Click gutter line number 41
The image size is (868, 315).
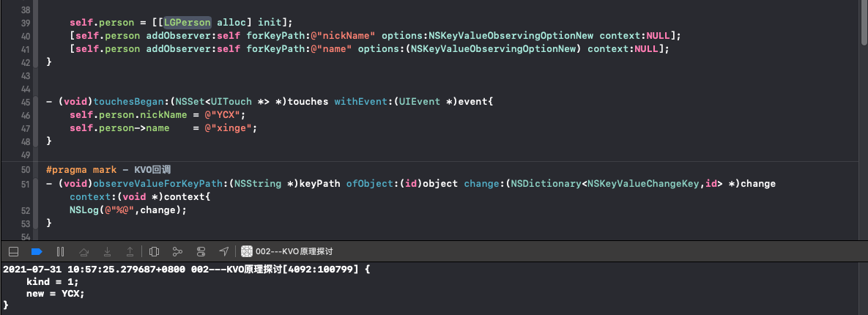pos(26,49)
